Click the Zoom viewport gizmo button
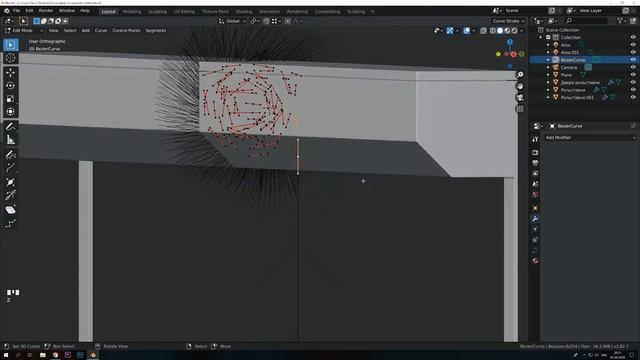 click(520, 75)
